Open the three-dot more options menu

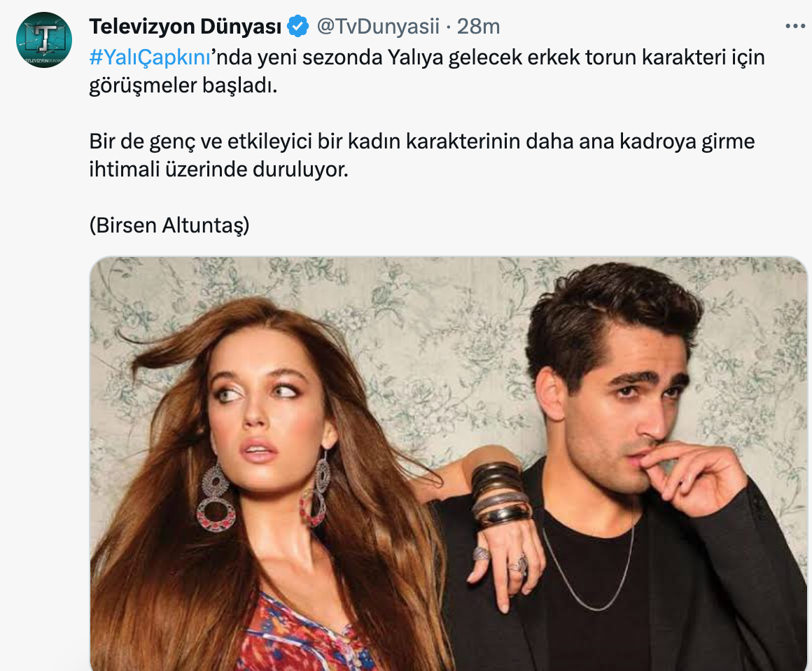pos(795,26)
